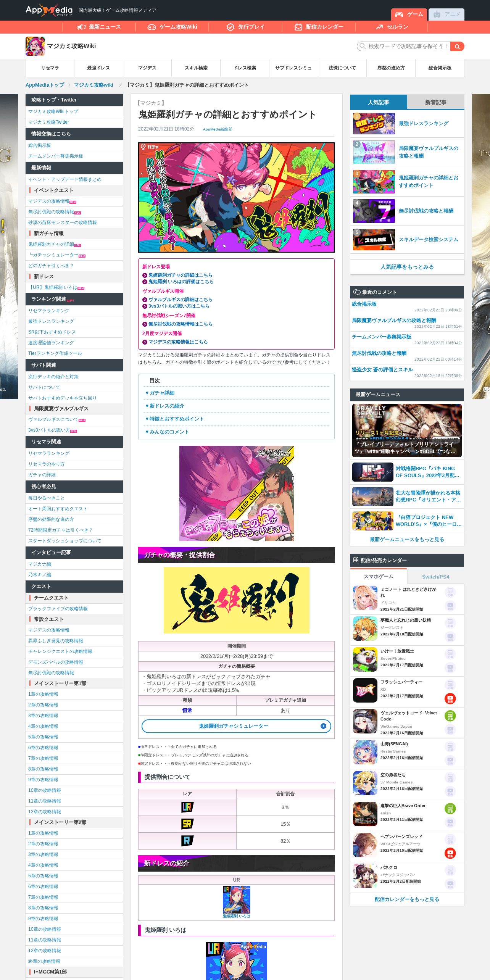Click green article icon for 進撃の巨人Brave Order
Viewport: 490px width, 980px height.
coord(450,809)
